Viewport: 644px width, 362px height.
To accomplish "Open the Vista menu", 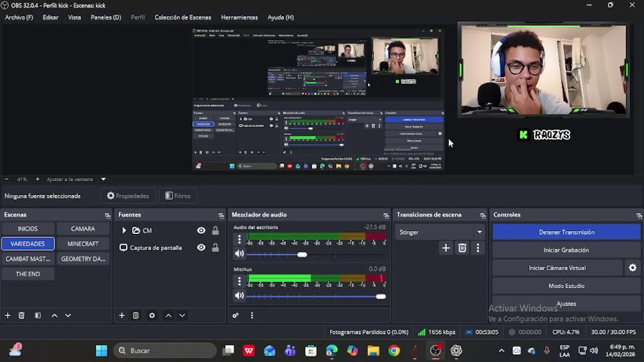I will point(74,17).
